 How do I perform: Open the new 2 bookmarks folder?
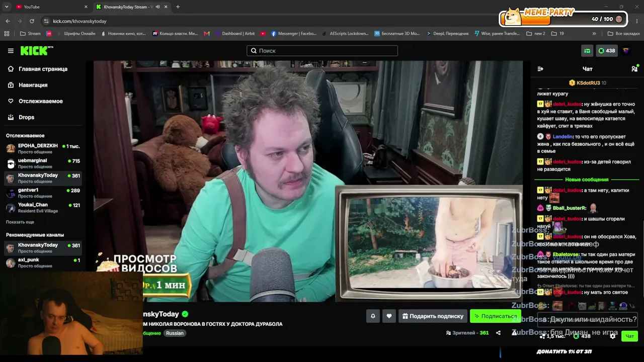pyautogui.click(x=536, y=34)
